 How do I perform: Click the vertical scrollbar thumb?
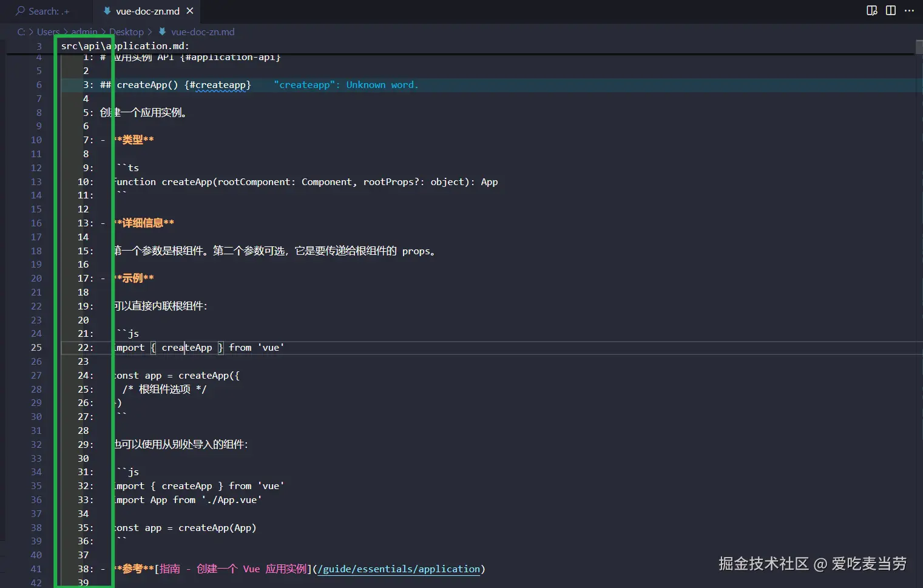click(x=919, y=47)
